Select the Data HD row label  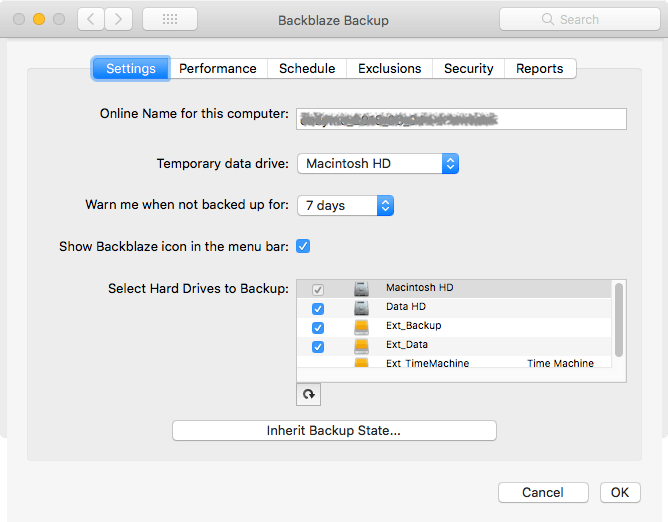point(406,307)
